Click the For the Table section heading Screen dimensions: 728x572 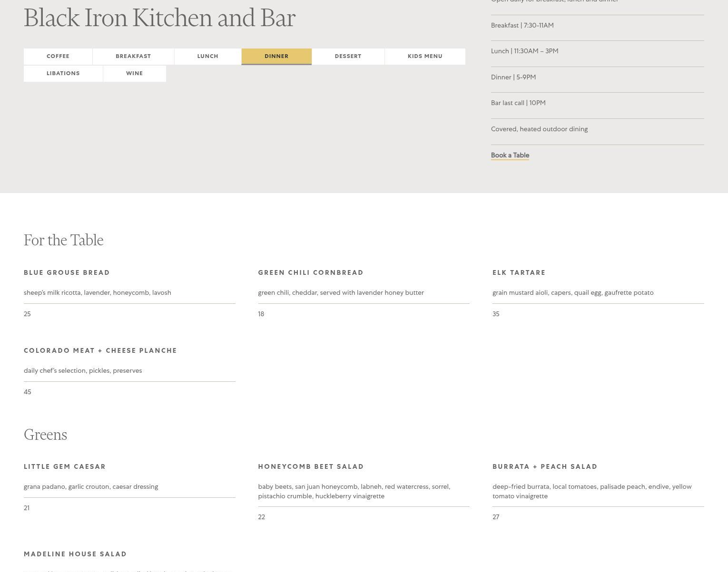point(64,240)
